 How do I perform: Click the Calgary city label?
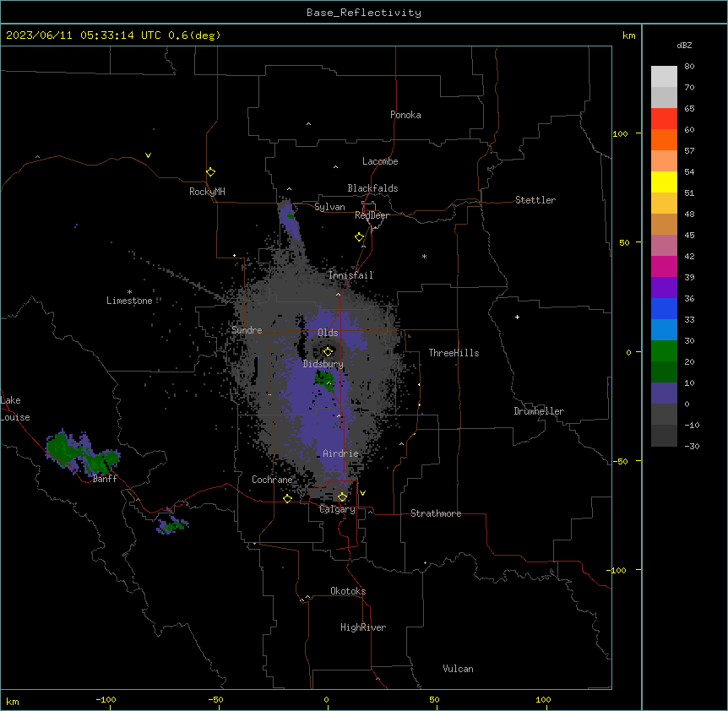click(338, 509)
